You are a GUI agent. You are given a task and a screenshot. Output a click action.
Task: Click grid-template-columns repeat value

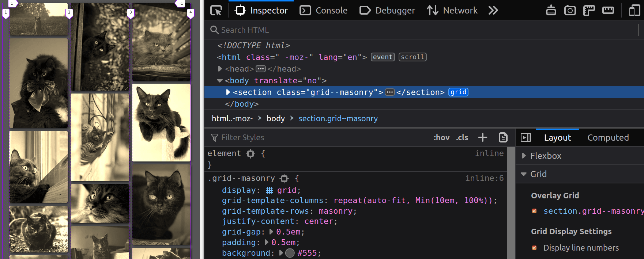pyautogui.click(x=413, y=200)
